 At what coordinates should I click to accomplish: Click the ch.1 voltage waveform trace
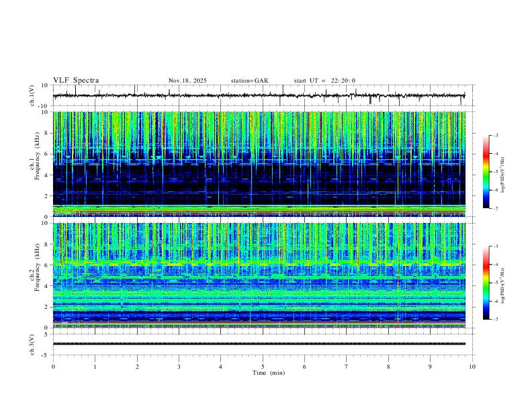pos(259,95)
